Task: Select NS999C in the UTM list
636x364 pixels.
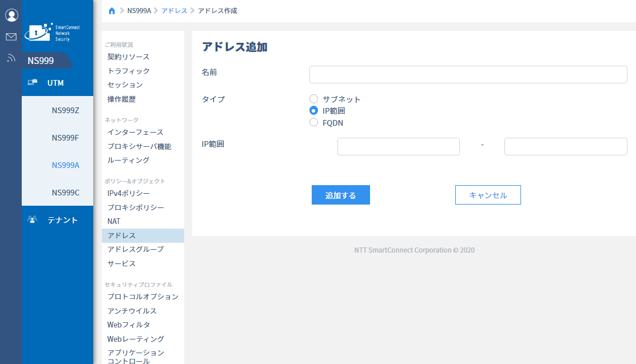Action: click(x=65, y=193)
